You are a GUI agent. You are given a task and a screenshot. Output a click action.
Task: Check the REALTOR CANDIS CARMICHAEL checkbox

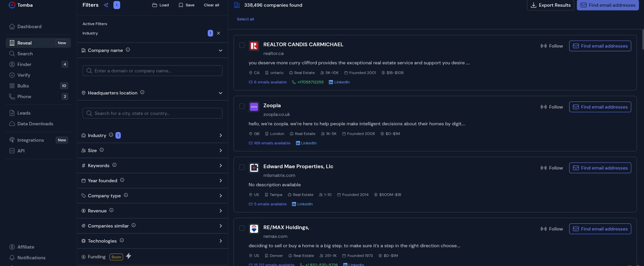coord(242,45)
